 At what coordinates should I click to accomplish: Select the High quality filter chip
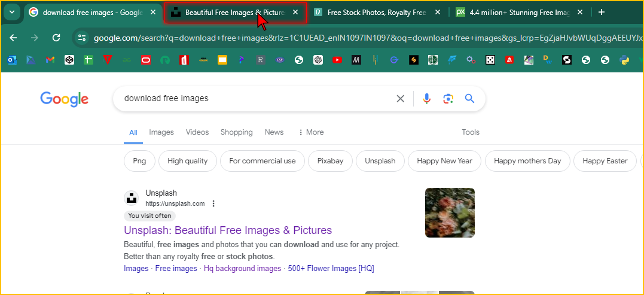[x=187, y=161]
